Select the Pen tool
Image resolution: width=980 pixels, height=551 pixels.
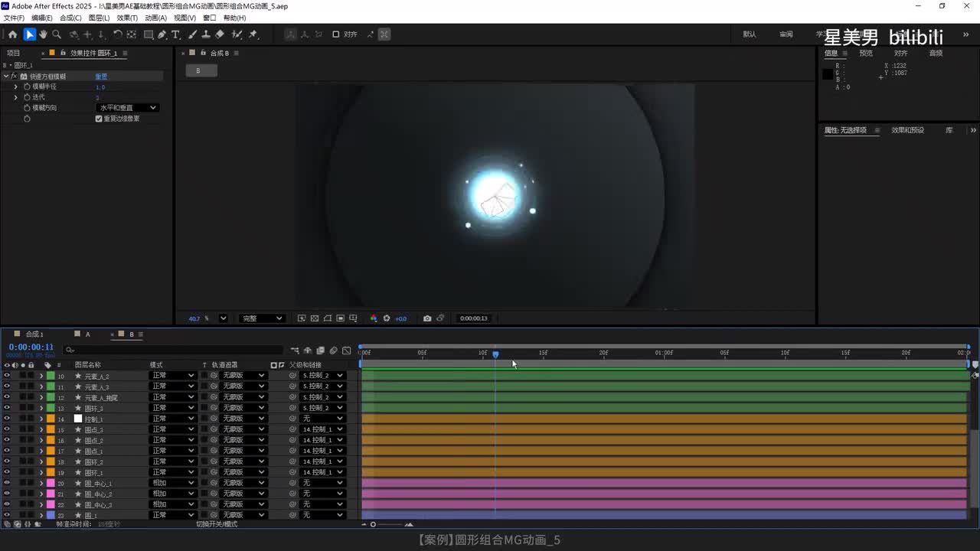(162, 34)
